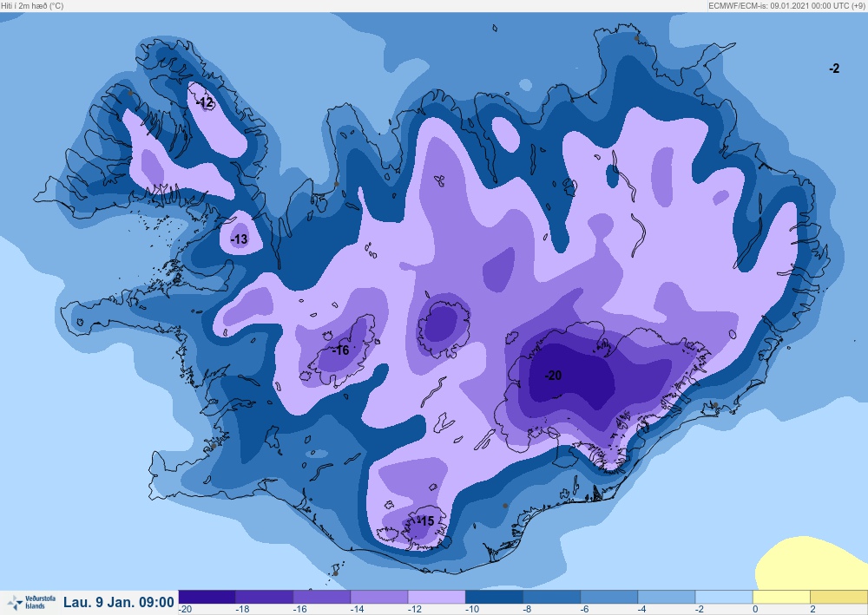Click the '2' tick value on the legend

click(812, 610)
